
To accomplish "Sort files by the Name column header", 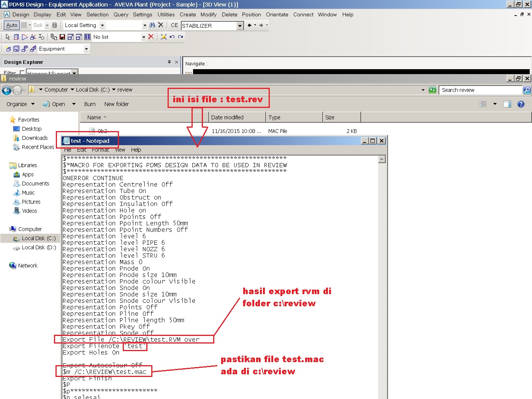I will tap(144, 117).
